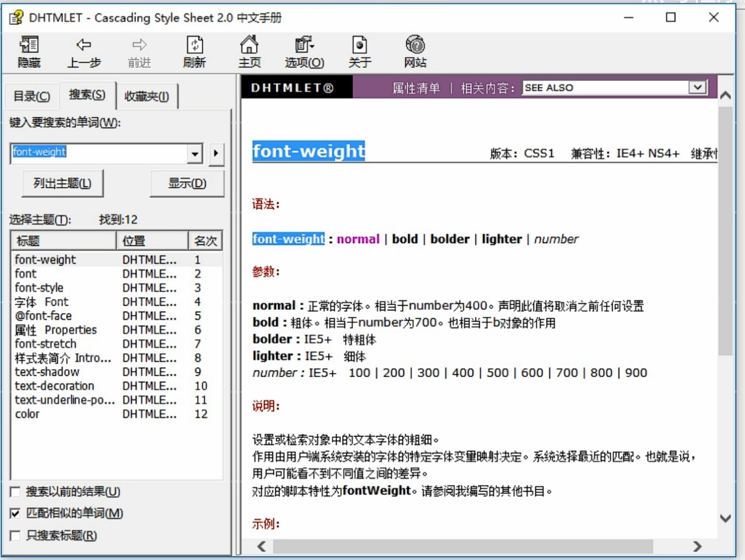Uncheck 匹配相似的单词 checkbox
Screen dimensions: 745x560
16,514
